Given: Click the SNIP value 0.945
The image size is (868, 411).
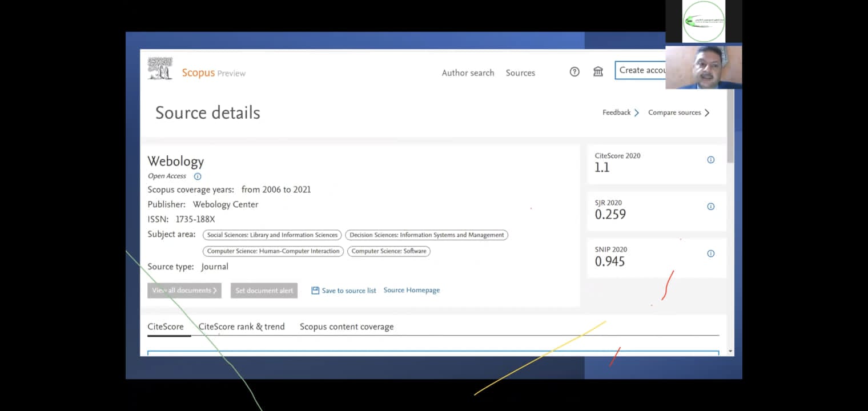Looking at the screenshot, I should point(610,261).
